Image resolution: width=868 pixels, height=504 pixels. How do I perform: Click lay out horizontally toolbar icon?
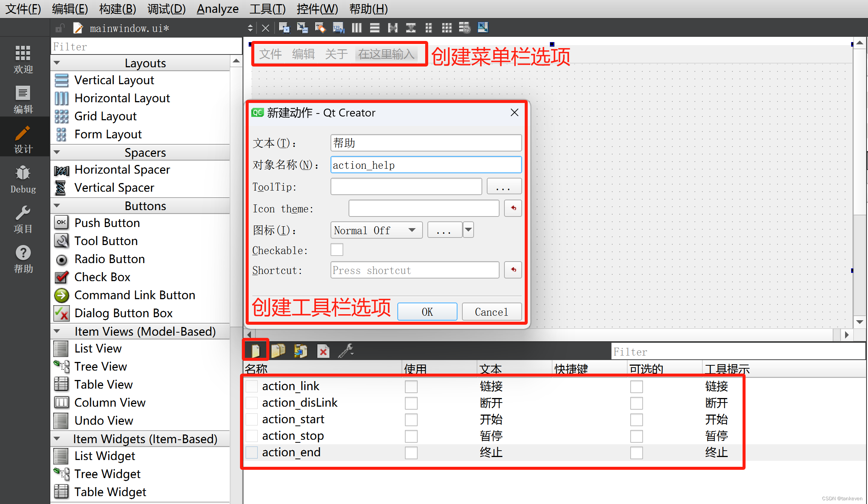click(356, 28)
